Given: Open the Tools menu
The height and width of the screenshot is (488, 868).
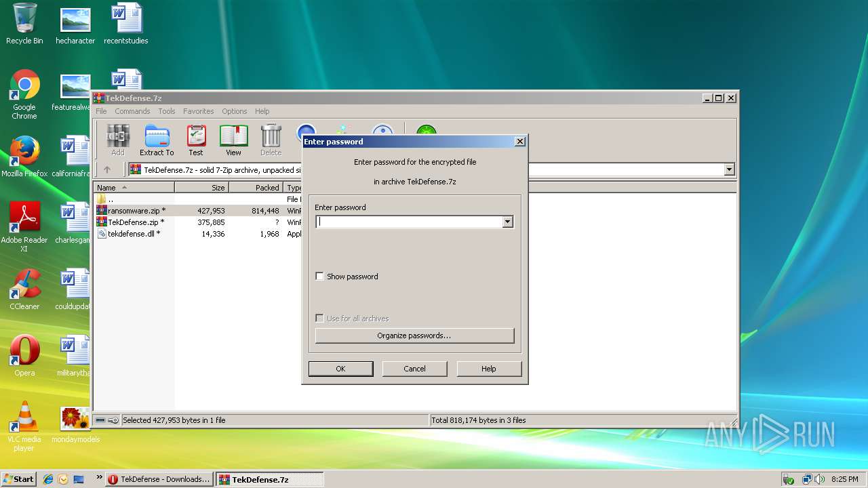Looking at the screenshot, I should pyautogui.click(x=167, y=111).
